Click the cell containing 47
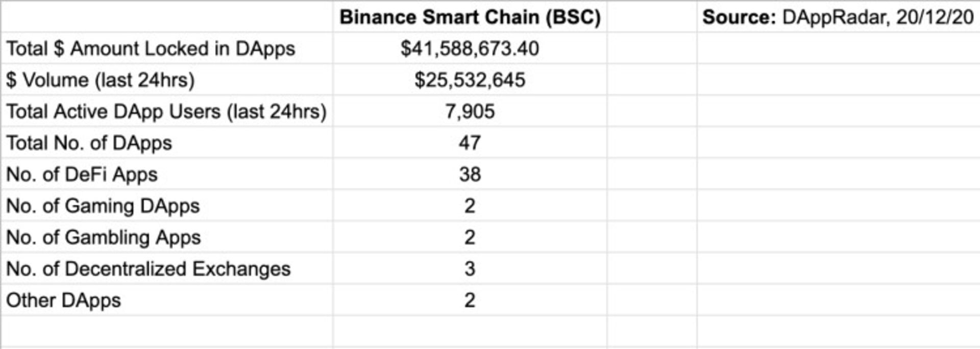 tap(470, 143)
